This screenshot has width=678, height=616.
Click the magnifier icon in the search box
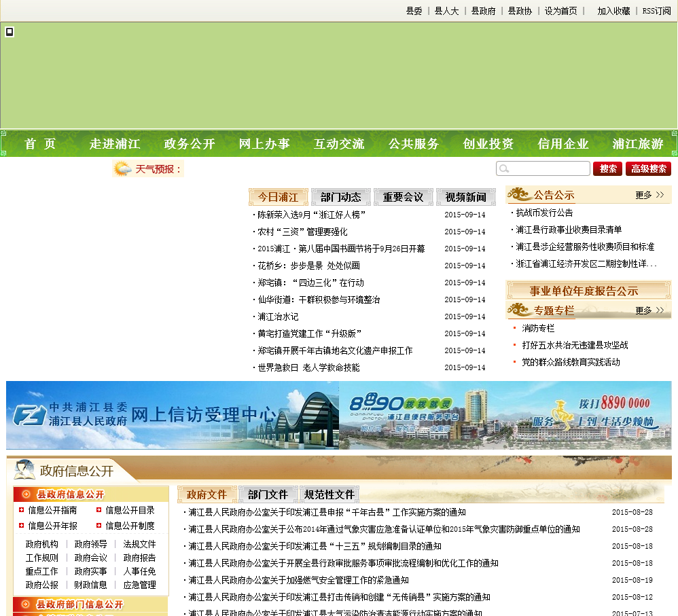504,168
